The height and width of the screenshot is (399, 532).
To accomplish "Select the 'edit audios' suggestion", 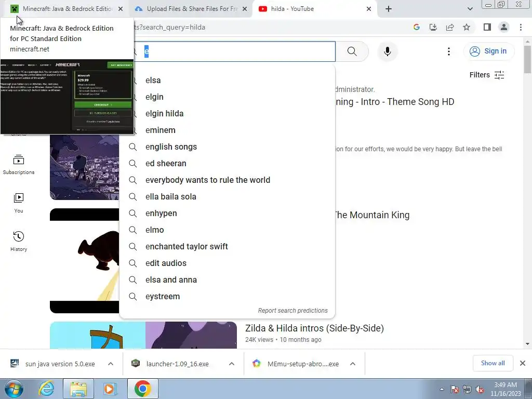I will 227,263.
